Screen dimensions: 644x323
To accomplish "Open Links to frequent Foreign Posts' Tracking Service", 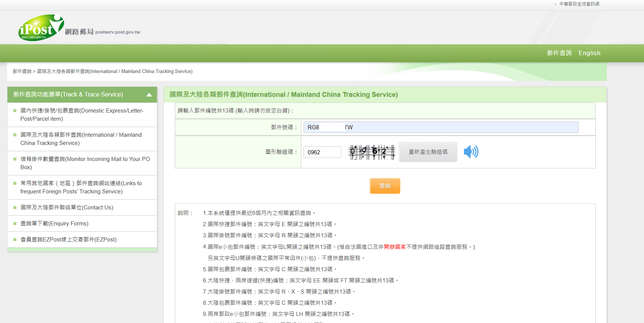I will click(81, 187).
